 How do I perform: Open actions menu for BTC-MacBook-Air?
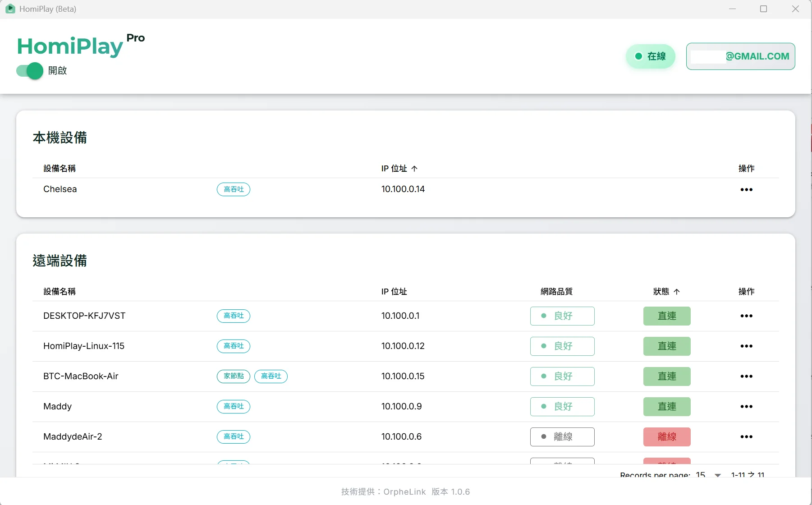click(746, 376)
